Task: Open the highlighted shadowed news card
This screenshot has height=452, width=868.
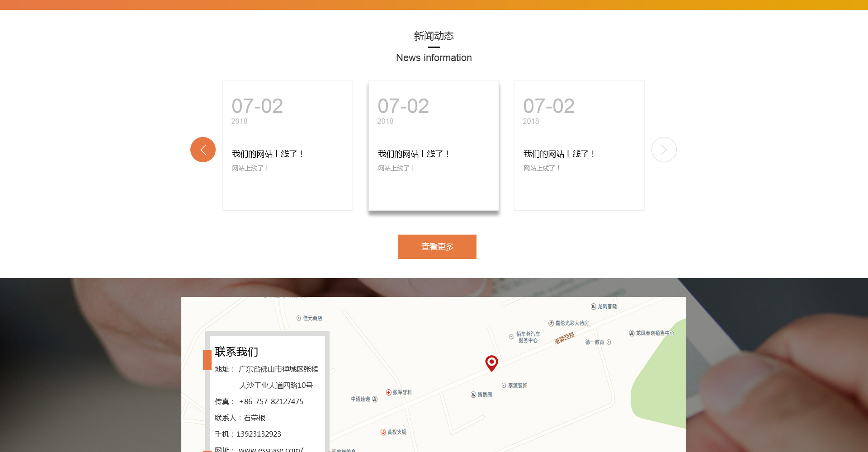Action: point(434,146)
